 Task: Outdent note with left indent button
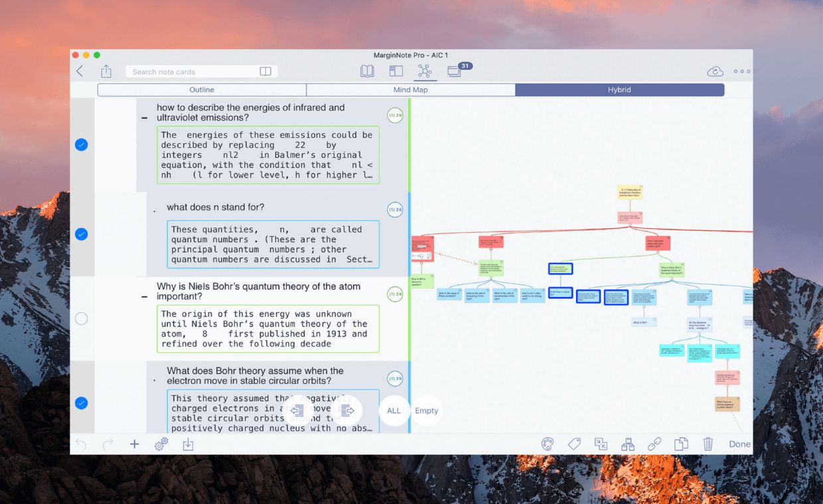tap(297, 410)
